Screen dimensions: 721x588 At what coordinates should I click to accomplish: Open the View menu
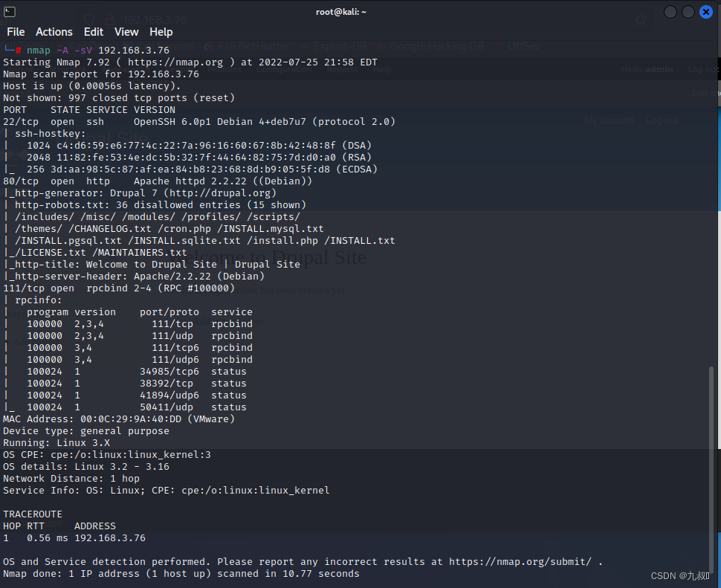point(126,32)
